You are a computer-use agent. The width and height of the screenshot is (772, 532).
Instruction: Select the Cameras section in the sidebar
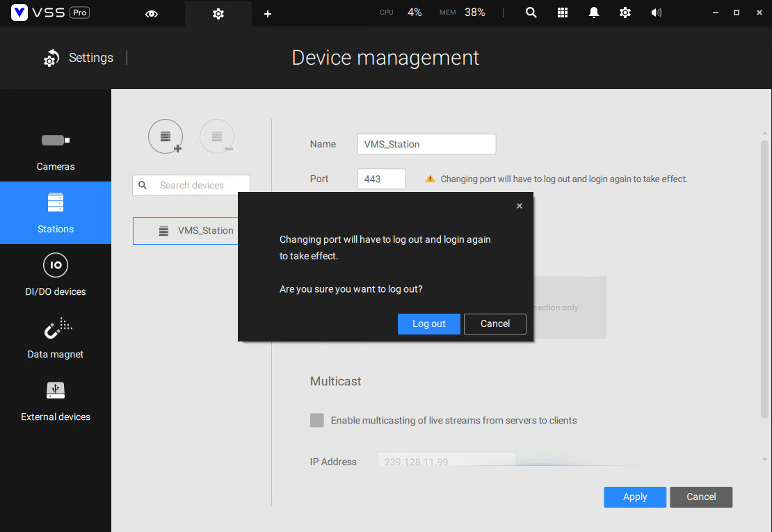(56, 153)
